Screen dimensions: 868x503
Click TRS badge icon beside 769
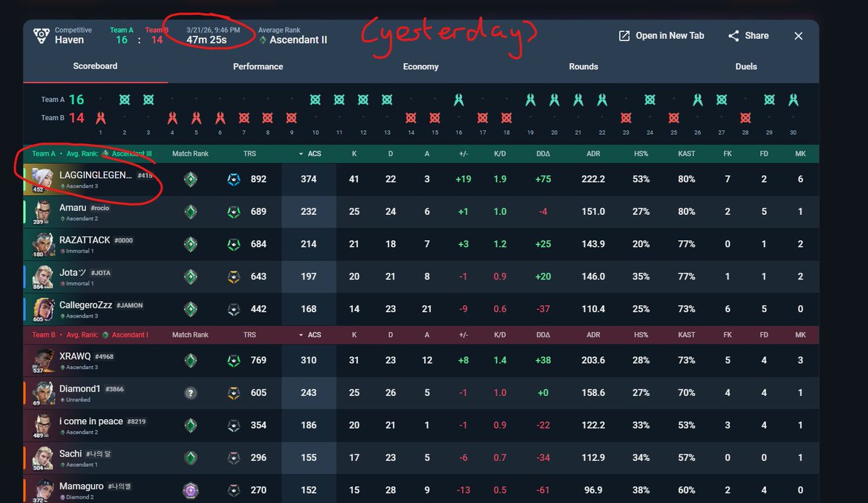(x=233, y=360)
